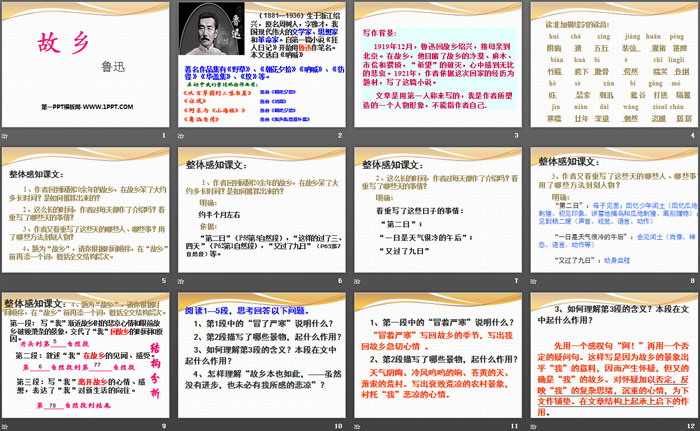Select slide 5 thumbnail listing four questions
700x431 pixels.
click(x=85, y=210)
